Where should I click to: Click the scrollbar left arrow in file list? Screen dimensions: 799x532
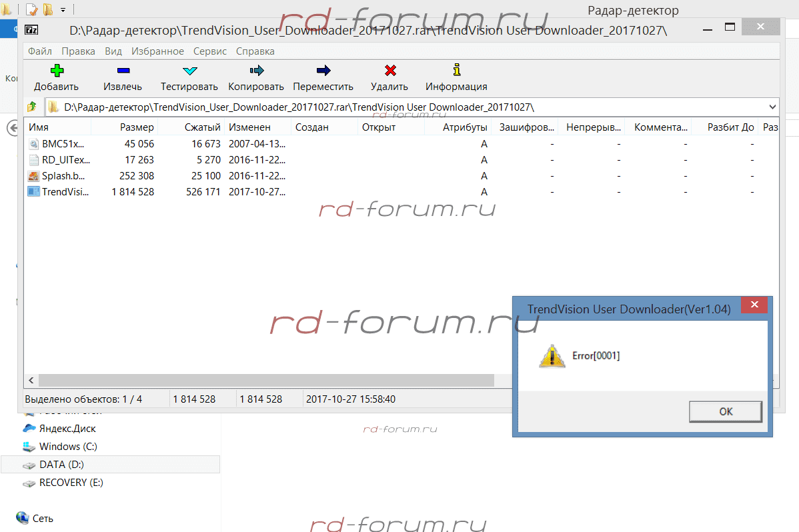tap(31, 380)
